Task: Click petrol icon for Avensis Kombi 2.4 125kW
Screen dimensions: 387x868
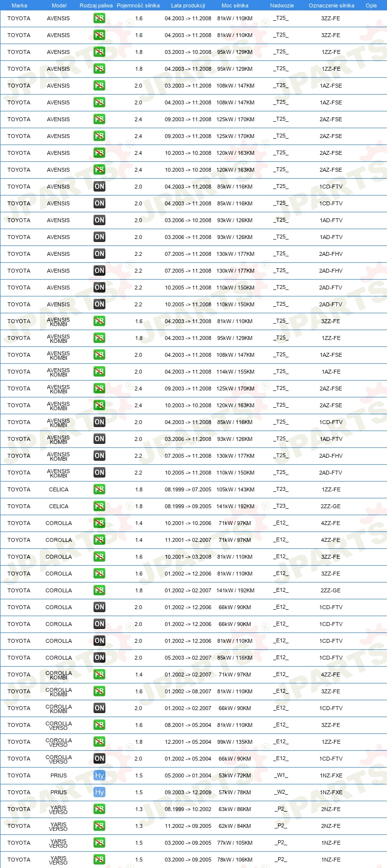Action: point(99,388)
